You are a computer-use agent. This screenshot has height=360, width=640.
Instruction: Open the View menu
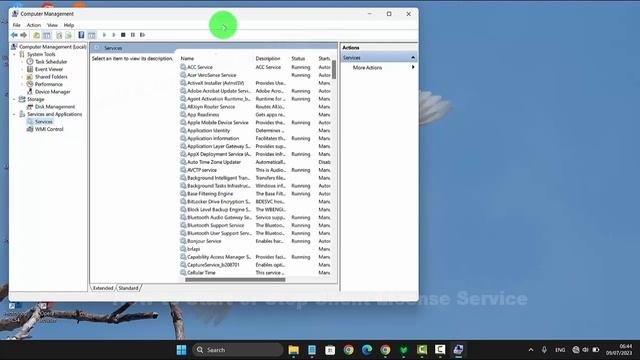point(52,25)
